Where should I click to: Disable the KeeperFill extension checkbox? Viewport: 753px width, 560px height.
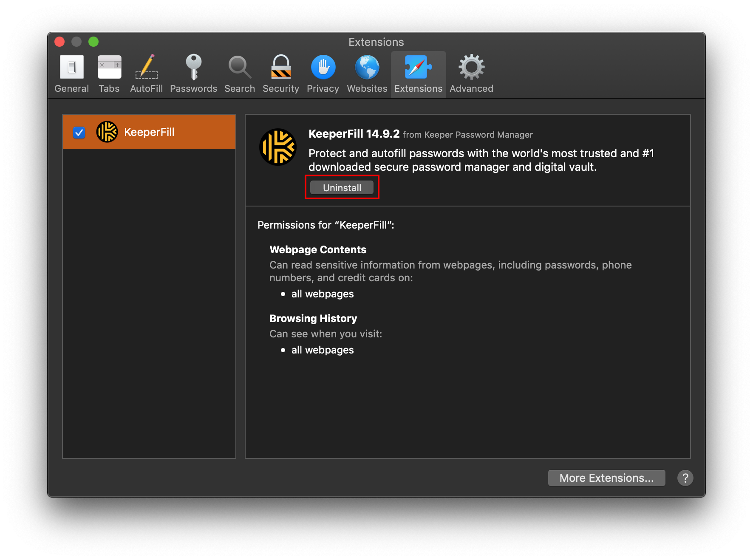click(79, 133)
